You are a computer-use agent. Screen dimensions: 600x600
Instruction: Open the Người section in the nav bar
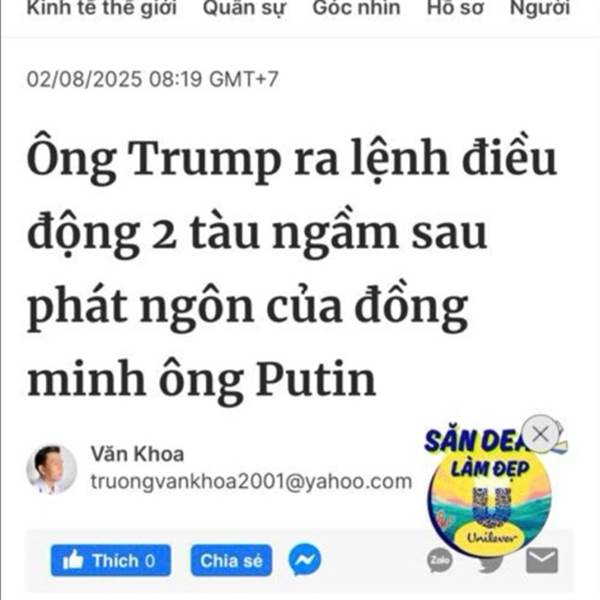pyautogui.click(x=540, y=8)
